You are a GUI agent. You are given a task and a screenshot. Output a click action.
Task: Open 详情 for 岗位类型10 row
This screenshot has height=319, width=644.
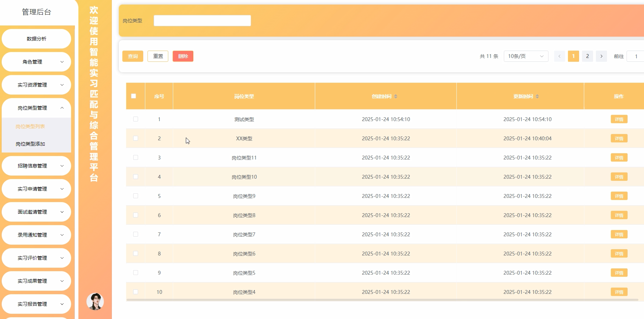point(619,177)
